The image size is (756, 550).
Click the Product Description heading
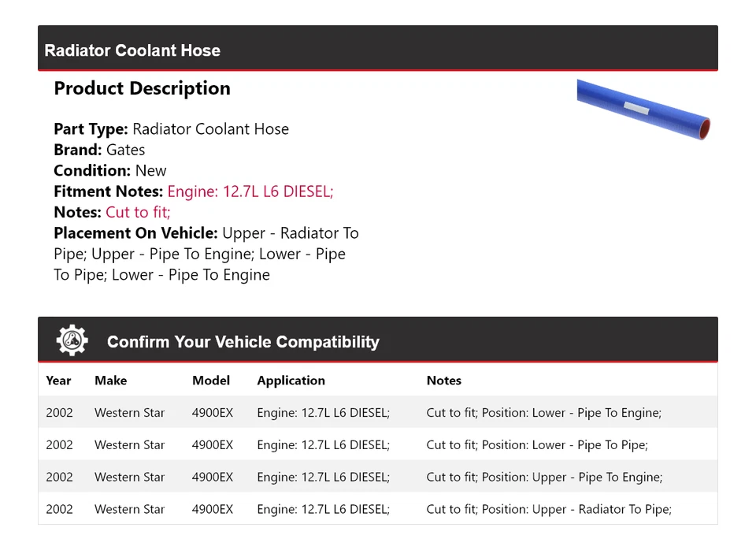pyautogui.click(x=142, y=88)
